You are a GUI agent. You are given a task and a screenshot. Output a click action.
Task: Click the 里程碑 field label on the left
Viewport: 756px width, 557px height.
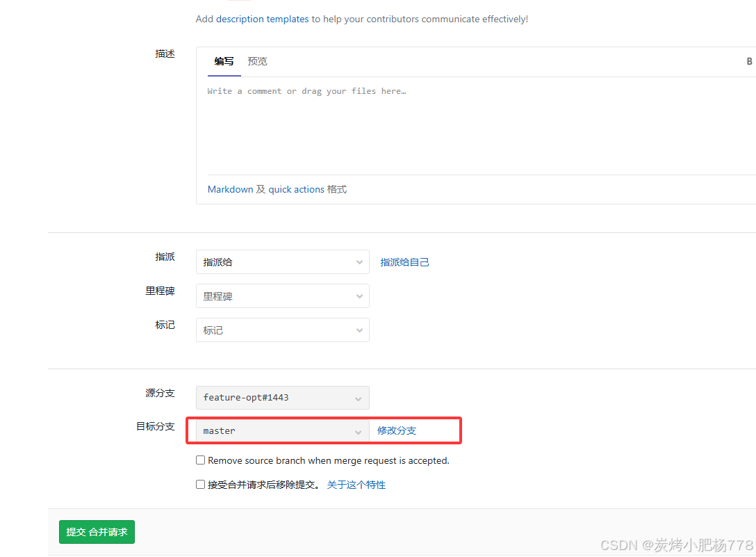point(160,291)
